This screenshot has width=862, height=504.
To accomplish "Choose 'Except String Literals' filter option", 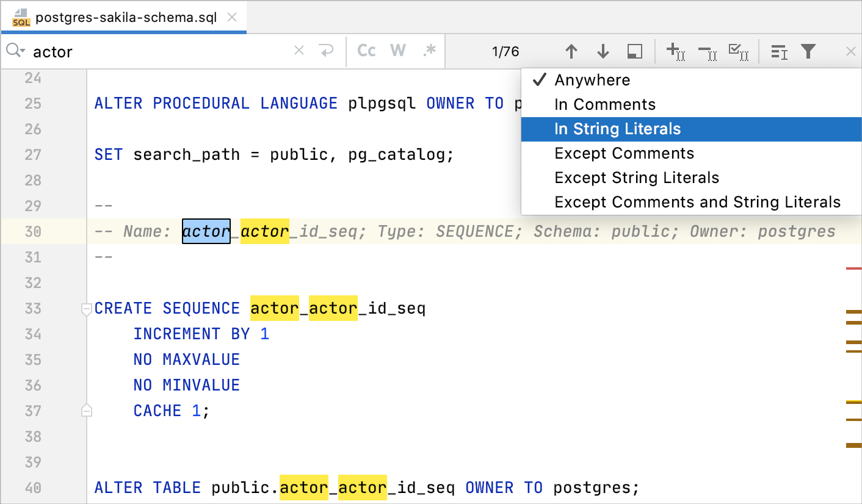I will pos(637,178).
